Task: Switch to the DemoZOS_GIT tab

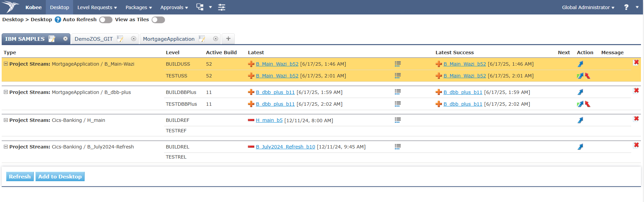Action: click(x=94, y=39)
